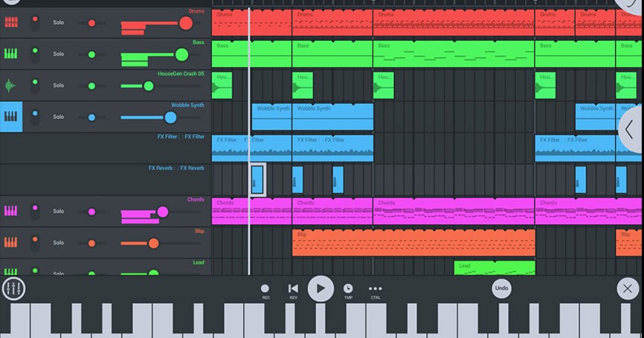This screenshot has height=338, width=644.
Task: Select the long Blip pattern clip
Action: 413,243
